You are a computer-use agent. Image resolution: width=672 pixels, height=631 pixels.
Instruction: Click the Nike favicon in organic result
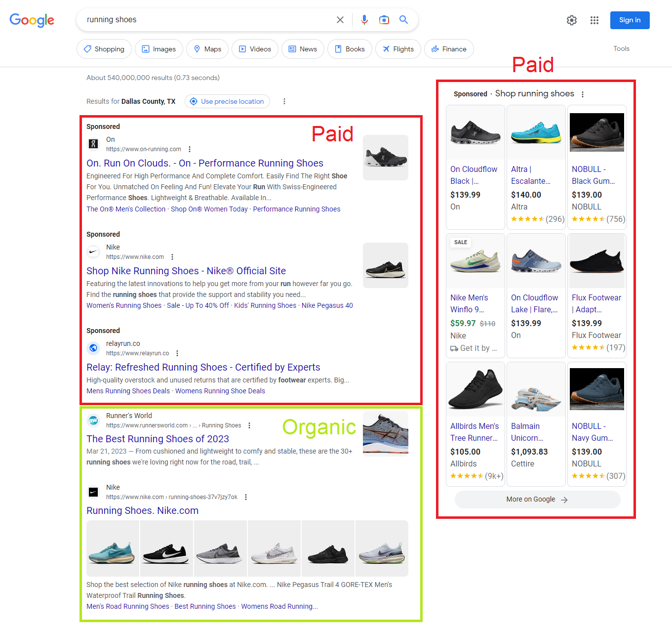[x=93, y=492]
